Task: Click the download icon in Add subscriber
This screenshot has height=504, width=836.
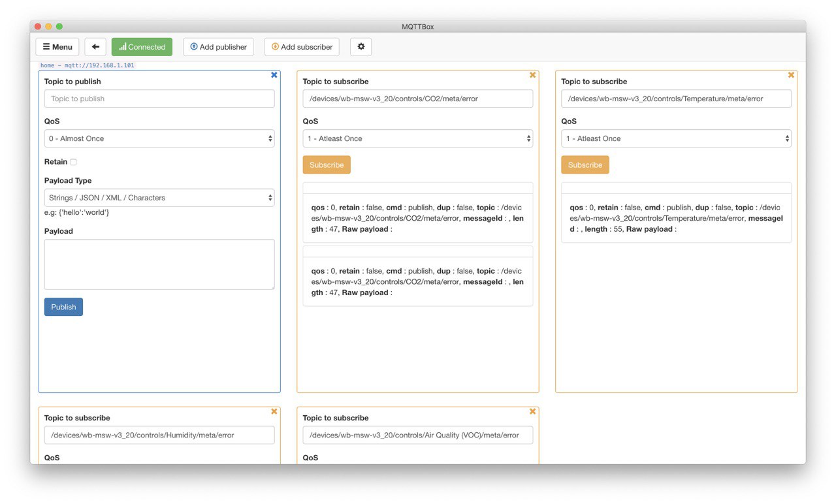Action: coord(275,47)
